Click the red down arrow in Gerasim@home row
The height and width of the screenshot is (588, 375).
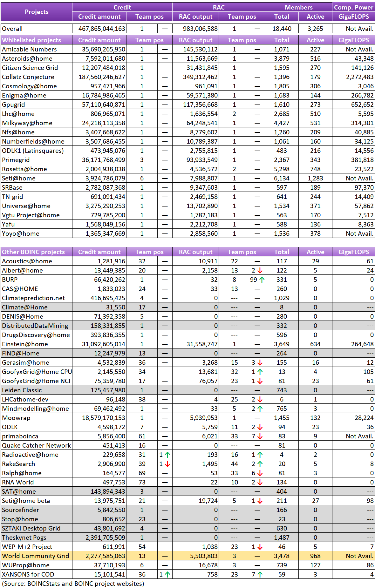click(x=260, y=362)
